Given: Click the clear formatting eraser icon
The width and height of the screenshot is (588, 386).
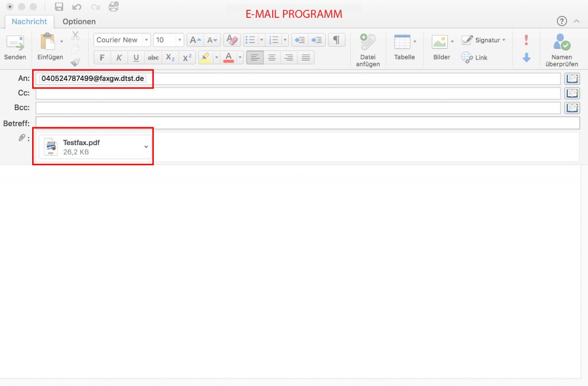Looking at the screenshot, I should [231, 40].
